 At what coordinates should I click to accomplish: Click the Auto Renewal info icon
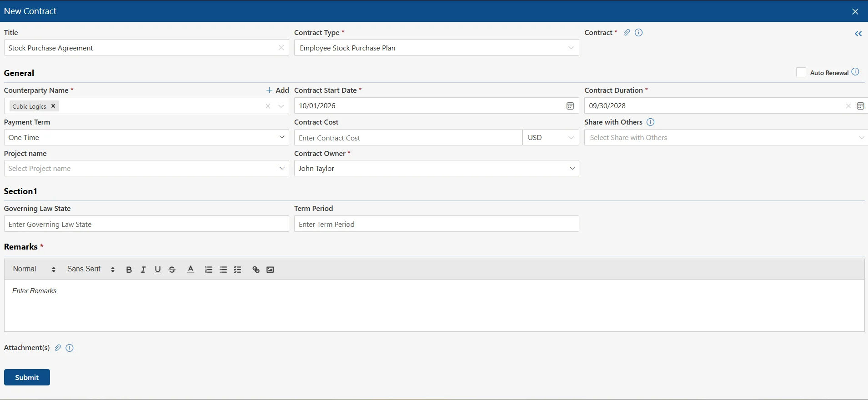click(x=855, y=72)
